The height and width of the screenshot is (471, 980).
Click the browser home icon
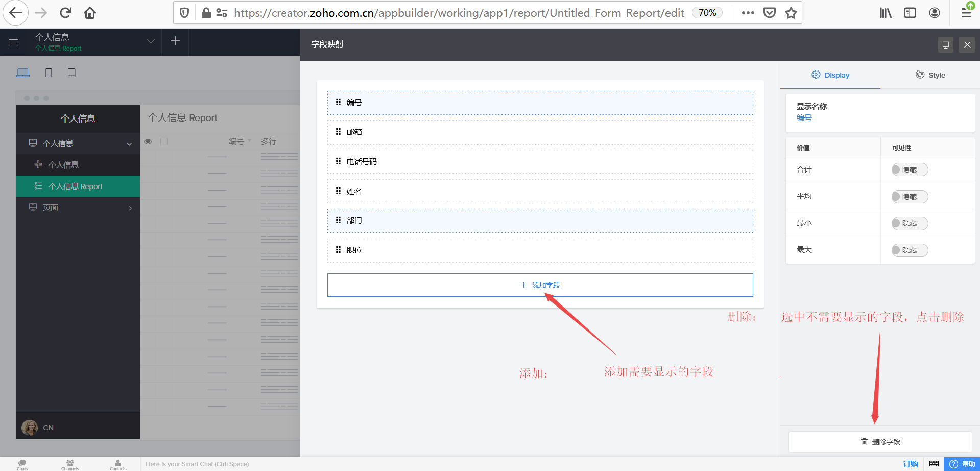[x=90, y=13]
